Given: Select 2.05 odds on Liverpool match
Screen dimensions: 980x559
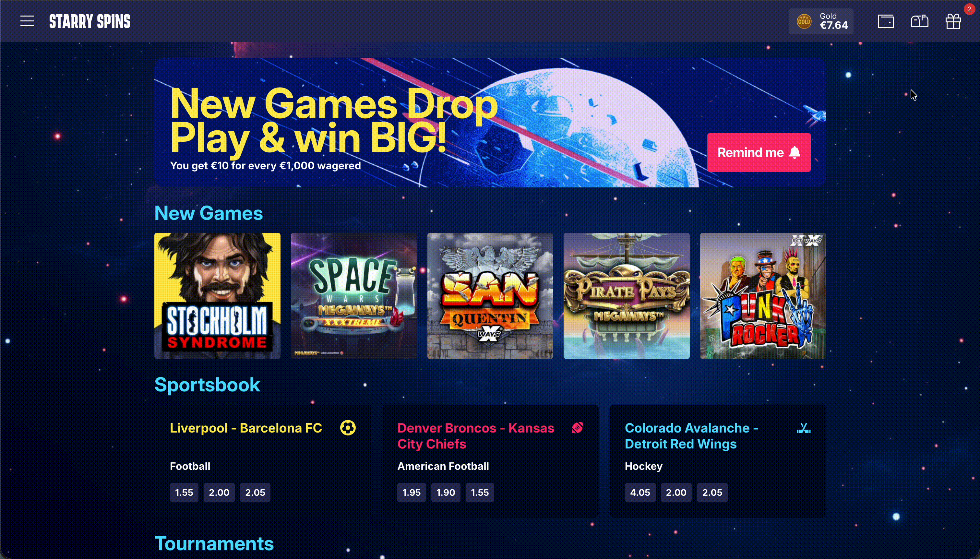Looking at the screenshot, I should [255, 492].
